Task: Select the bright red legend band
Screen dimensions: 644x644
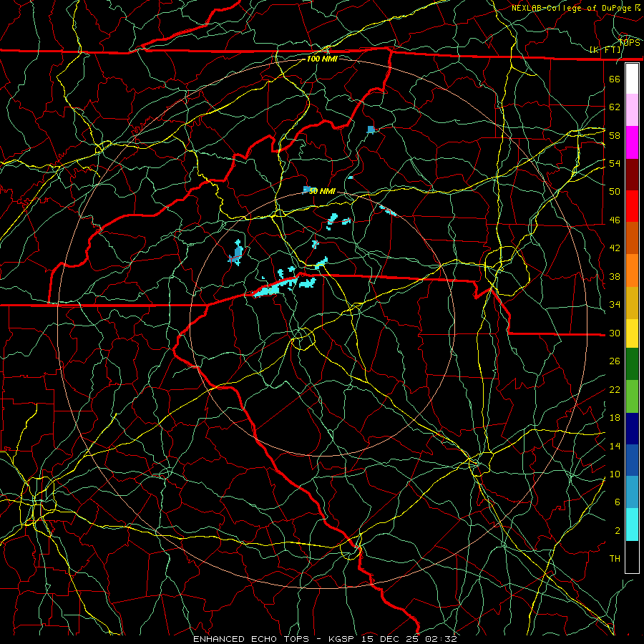Action: pos(632,206)
